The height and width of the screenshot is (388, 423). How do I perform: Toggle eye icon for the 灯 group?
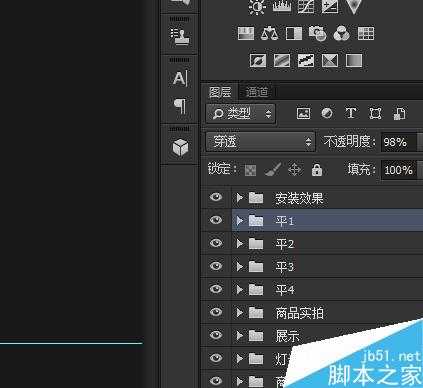pyautogui.click(x=216, y=358)
